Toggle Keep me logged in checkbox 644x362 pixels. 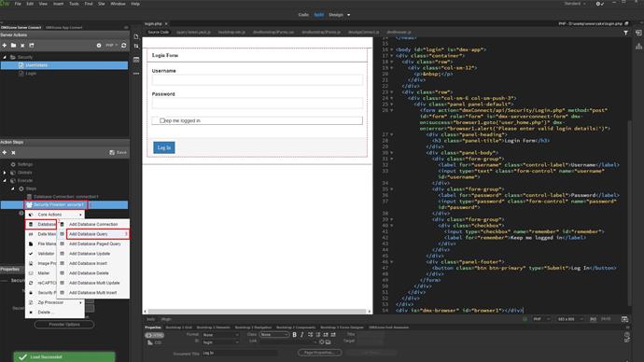tap(161, 120)
